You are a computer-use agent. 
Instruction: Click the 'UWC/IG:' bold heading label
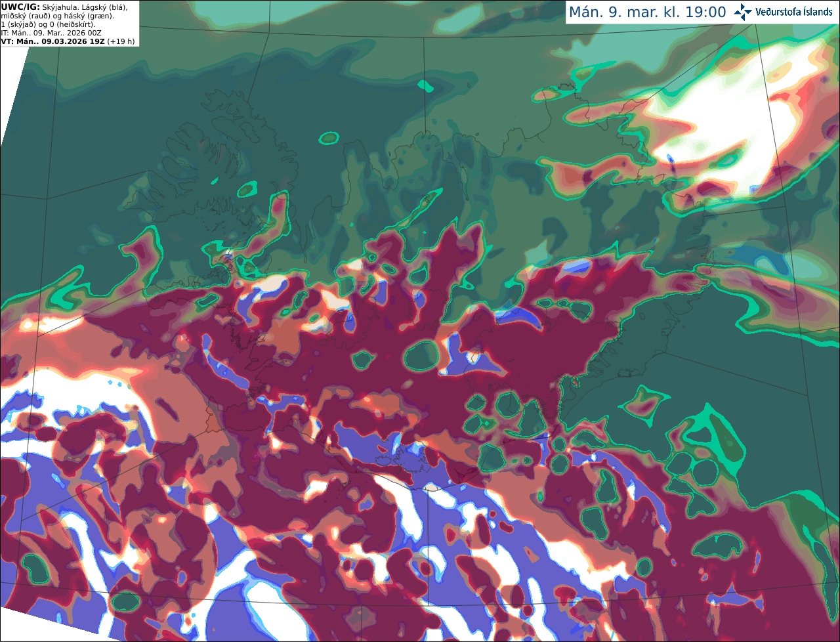(20, 7)
